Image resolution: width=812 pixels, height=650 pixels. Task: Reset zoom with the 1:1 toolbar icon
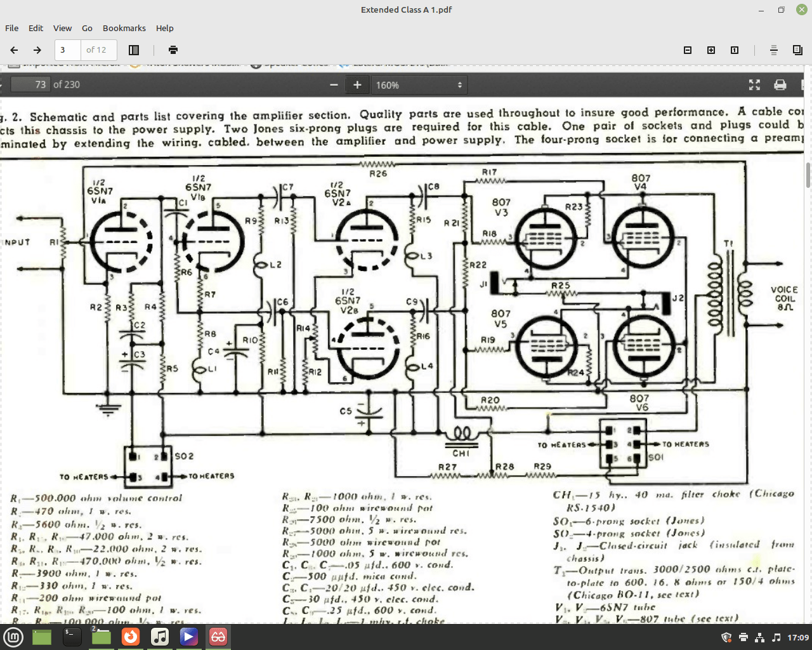[735, 50]
